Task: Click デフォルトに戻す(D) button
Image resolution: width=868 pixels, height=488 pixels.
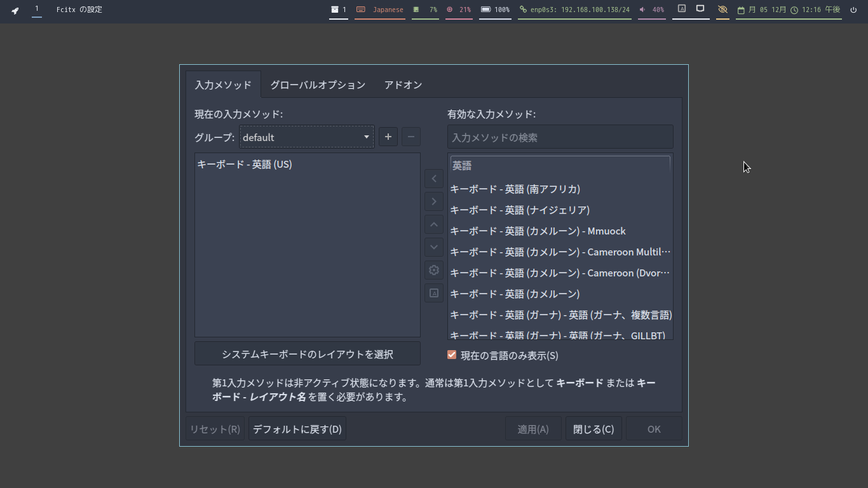Action: tap(297, 429)
